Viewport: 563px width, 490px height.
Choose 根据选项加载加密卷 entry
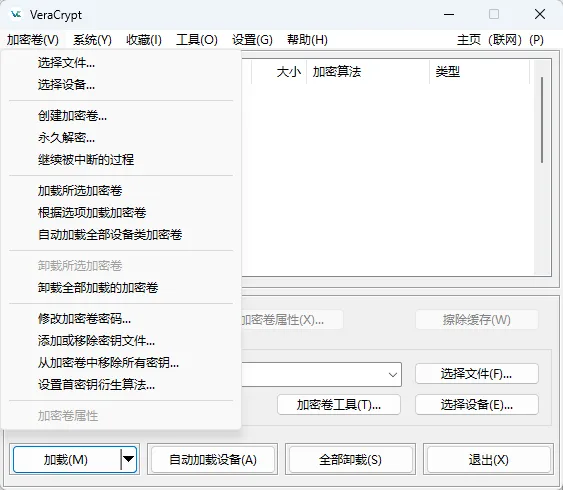121,213
